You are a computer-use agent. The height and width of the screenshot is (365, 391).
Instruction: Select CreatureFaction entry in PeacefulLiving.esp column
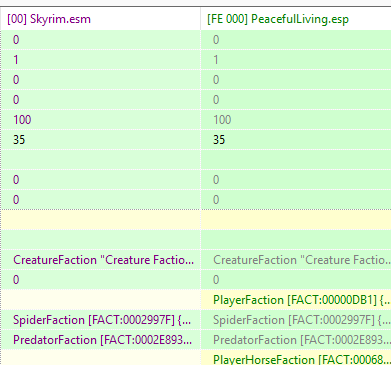point(296,260)
